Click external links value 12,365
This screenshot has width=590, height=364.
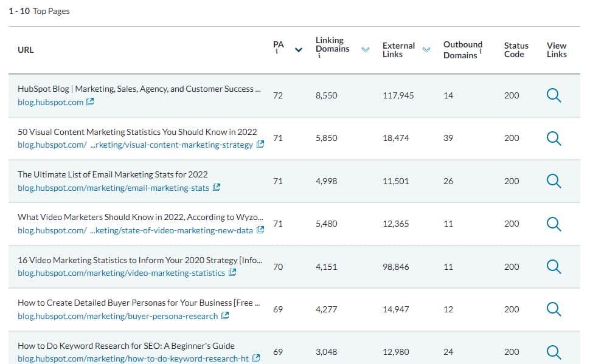(395, 224)
